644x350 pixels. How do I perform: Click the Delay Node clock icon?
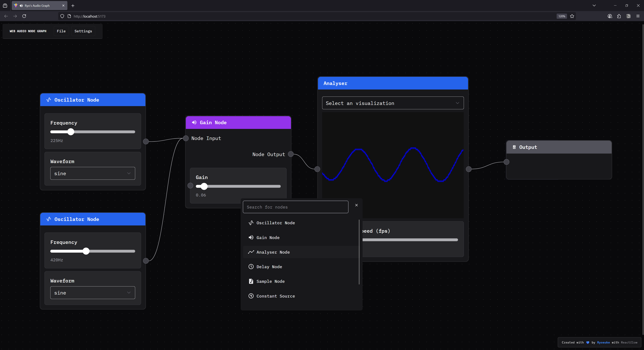tap(251, 267)
